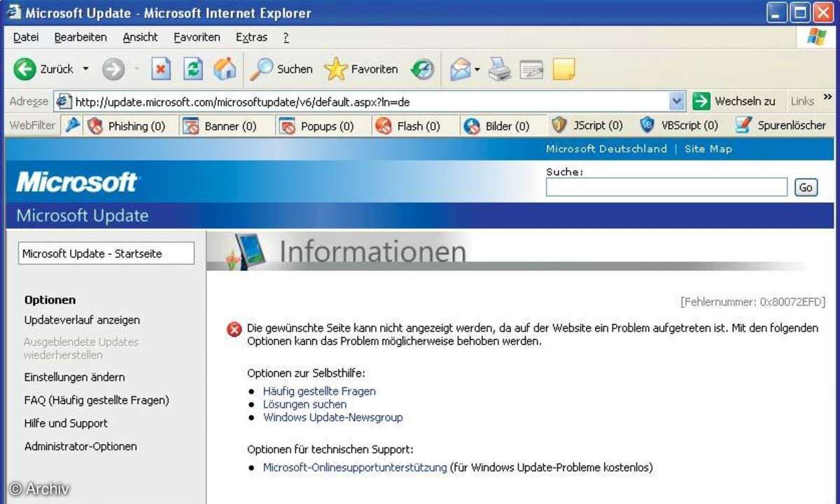Open the Ansicht menu
Screen dimensions: 840x504
coord(140,37)
